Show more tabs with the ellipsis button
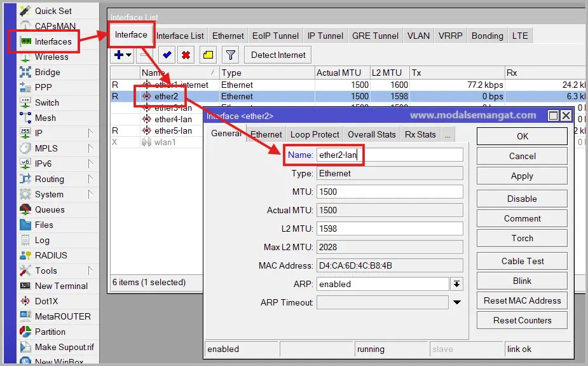The height and width of the screenshot is (366, 588). coord(448,134)
